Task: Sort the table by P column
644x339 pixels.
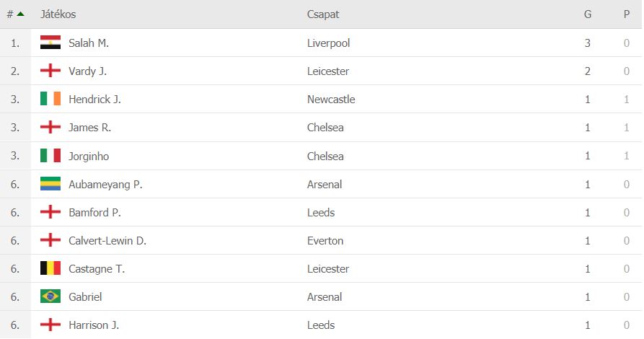Action: click(x=627, y=14)
